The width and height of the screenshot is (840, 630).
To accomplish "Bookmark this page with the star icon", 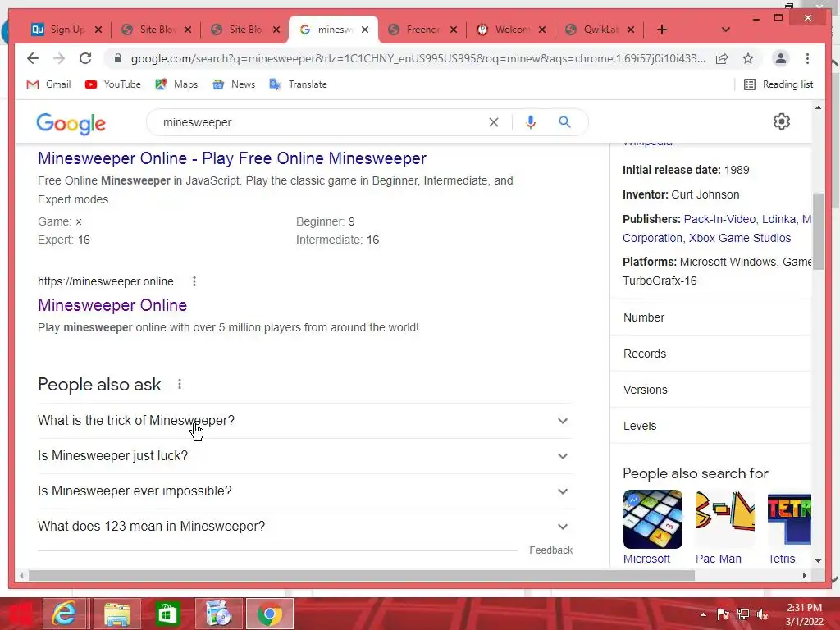I will [x=748, y=58].
